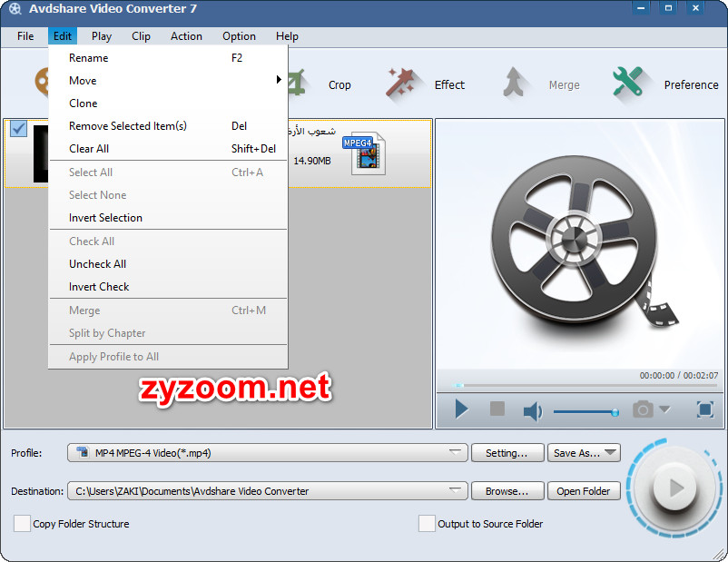Open the Help menu
Viewport: 728px width, 562px height.
click(x=287, y=36)
